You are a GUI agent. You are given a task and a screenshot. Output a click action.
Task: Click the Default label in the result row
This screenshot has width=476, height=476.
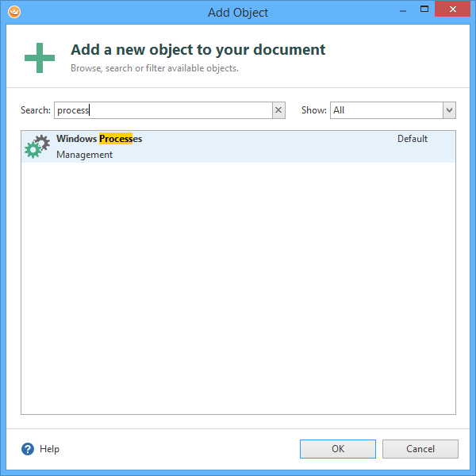(413, 139)
